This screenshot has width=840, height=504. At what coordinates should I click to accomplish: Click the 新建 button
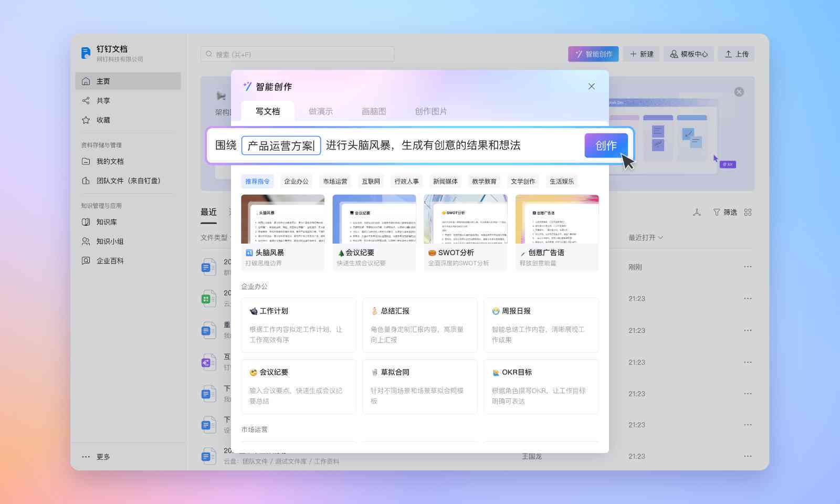coord(641,54)
